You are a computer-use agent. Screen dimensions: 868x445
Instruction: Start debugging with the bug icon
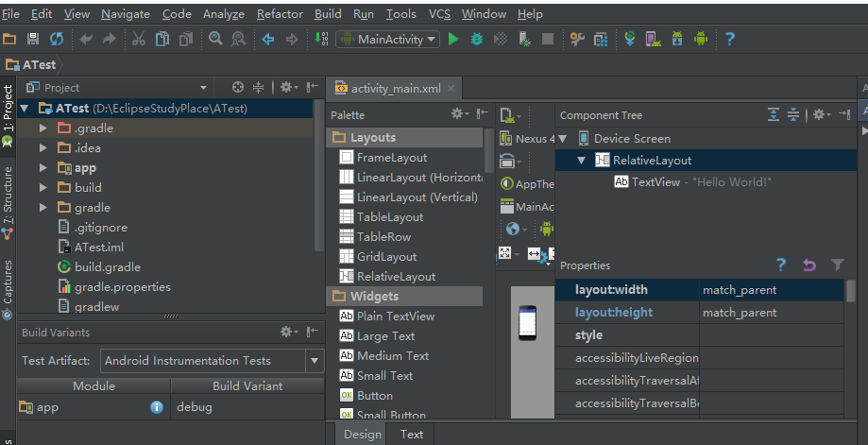point(477,39)
